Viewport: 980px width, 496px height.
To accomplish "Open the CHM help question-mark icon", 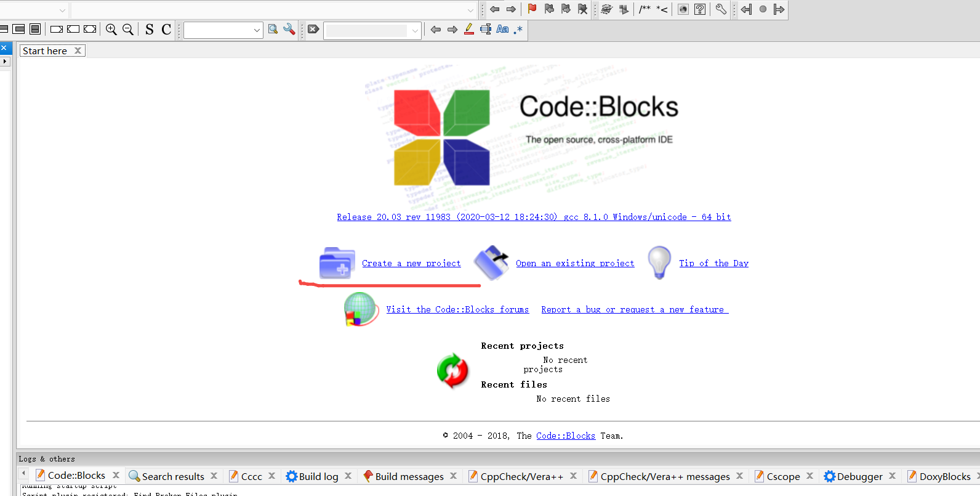I will (700, 9).
